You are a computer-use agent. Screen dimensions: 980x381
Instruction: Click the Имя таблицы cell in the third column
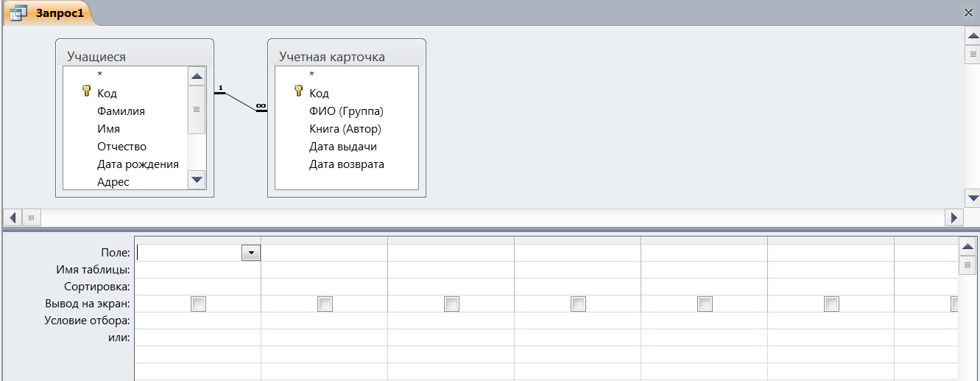[451, 270]
